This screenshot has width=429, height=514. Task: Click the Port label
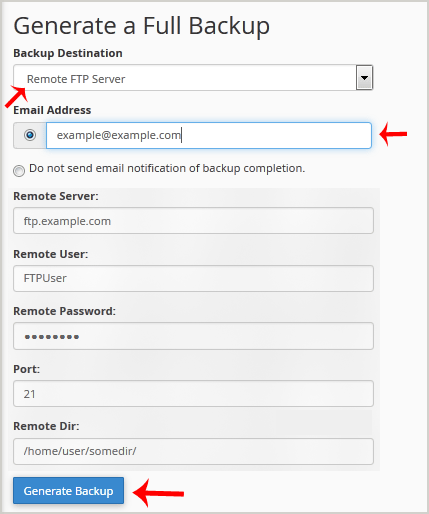click(26, 369)
